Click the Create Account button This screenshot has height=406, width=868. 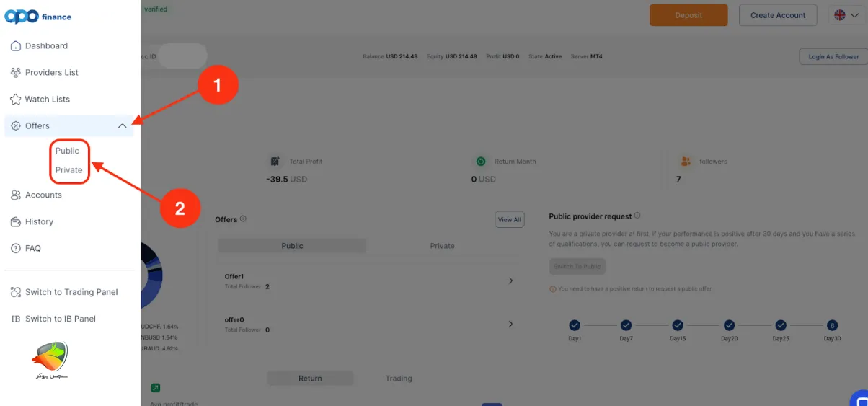778,15
